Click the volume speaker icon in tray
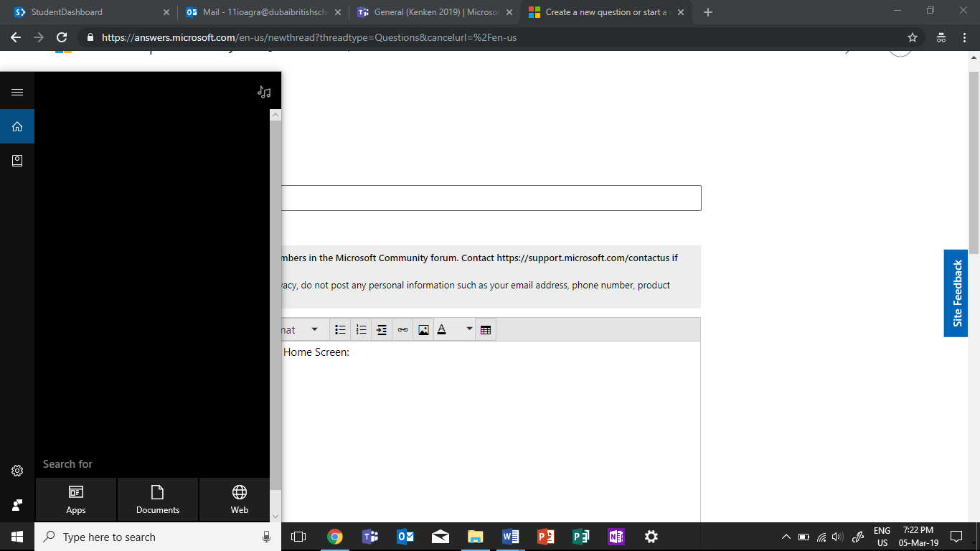 pos(837,537)
